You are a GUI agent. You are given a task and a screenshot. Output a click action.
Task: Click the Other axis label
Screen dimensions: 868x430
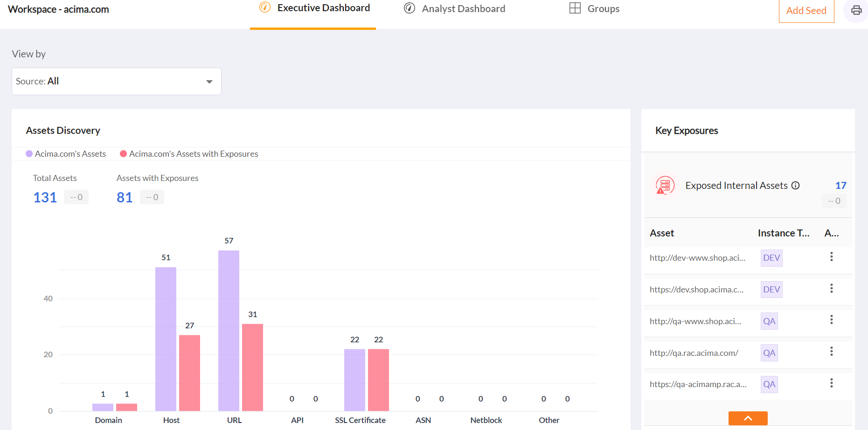click(x=549, y=420)
